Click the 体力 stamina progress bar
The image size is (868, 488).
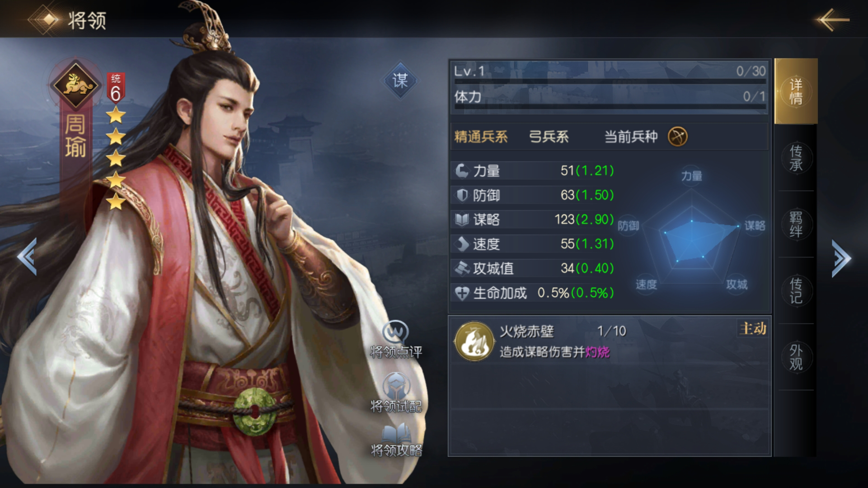610,107
